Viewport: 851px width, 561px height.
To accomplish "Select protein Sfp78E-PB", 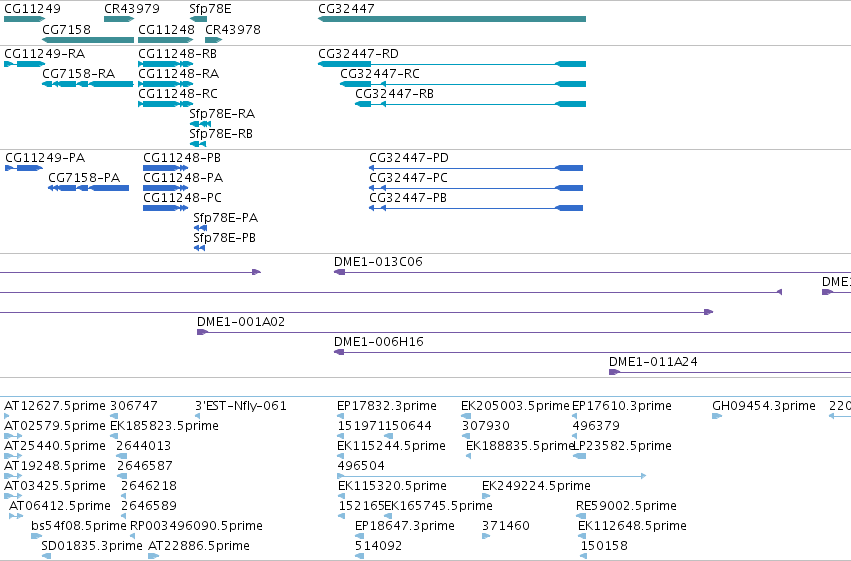I will click(199, 248).
